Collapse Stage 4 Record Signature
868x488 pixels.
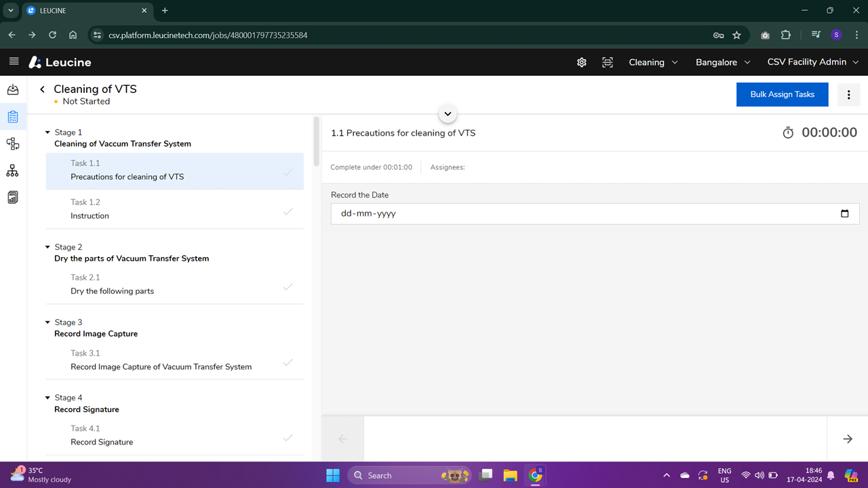click(47, 398)
